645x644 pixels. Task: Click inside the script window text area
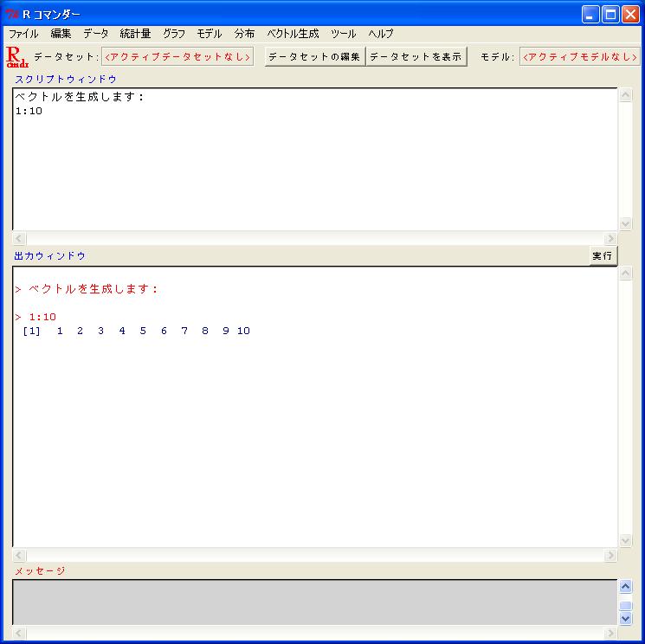(x=312, y=164)
